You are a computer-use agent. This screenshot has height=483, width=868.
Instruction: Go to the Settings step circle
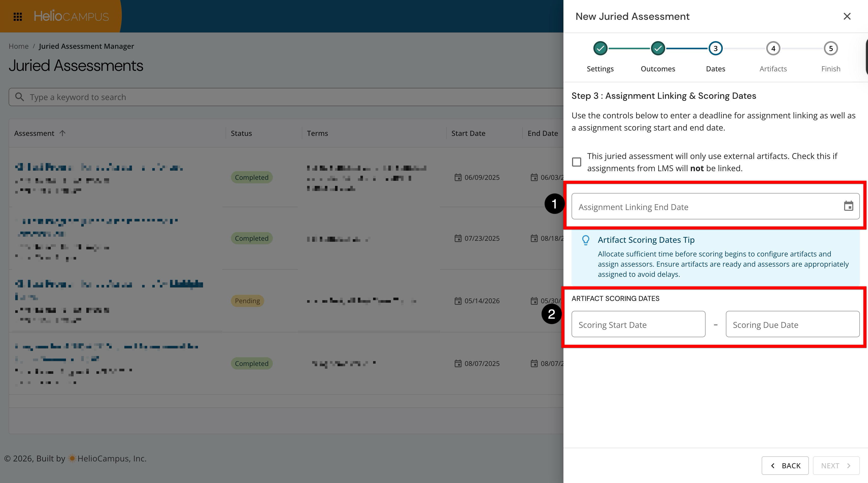600,48
